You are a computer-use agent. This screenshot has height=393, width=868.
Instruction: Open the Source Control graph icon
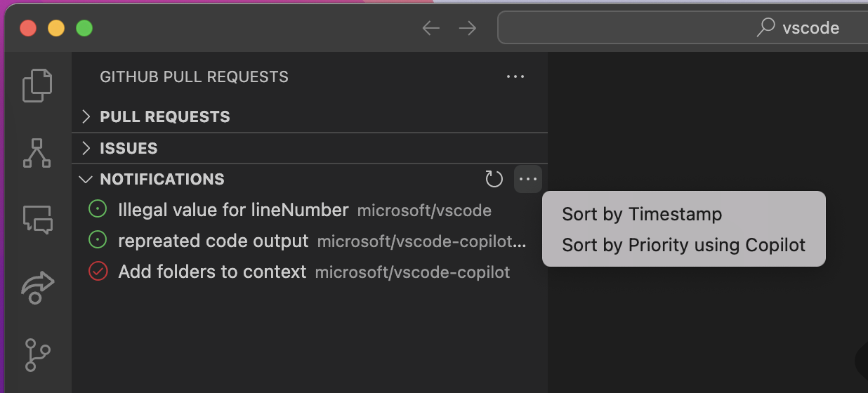click(x=37, y=153)
